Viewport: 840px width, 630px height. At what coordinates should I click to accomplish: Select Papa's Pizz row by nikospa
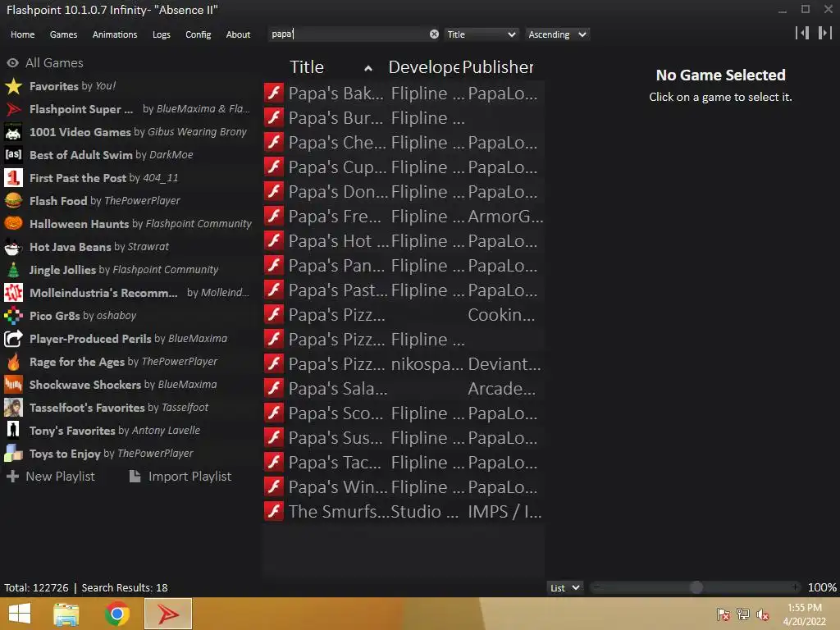pyautogui.click(x=404, y=363)
